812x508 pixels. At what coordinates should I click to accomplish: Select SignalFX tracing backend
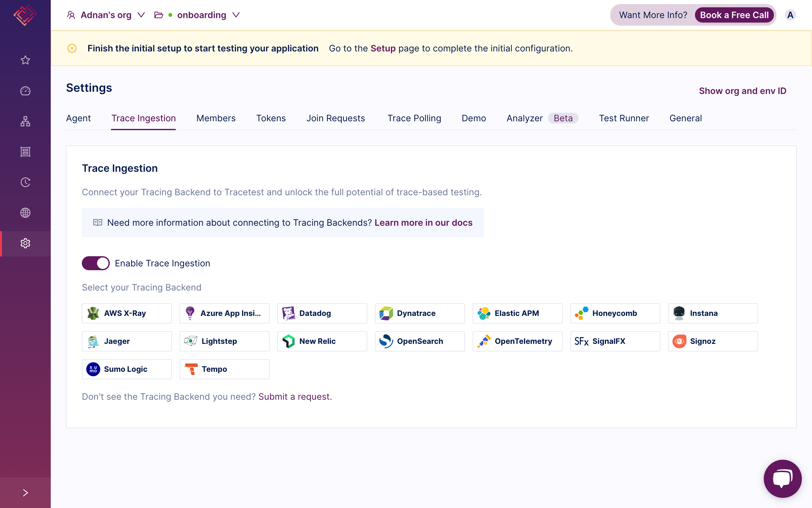[615, 341]
